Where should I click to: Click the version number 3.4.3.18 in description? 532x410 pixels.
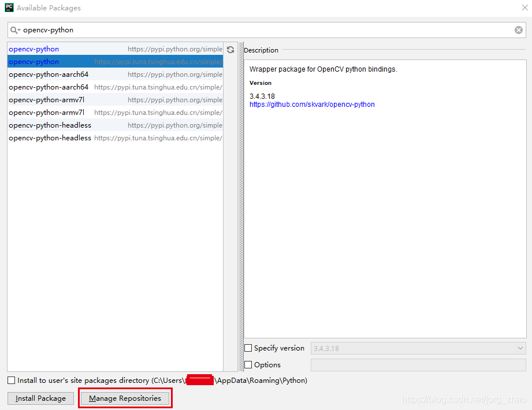(262, 96)
